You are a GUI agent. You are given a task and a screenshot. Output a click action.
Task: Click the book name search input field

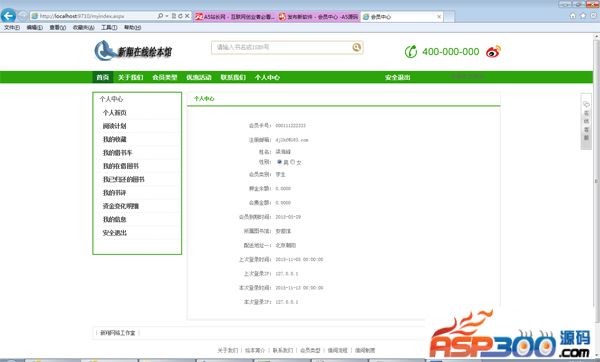click(281, 47)
